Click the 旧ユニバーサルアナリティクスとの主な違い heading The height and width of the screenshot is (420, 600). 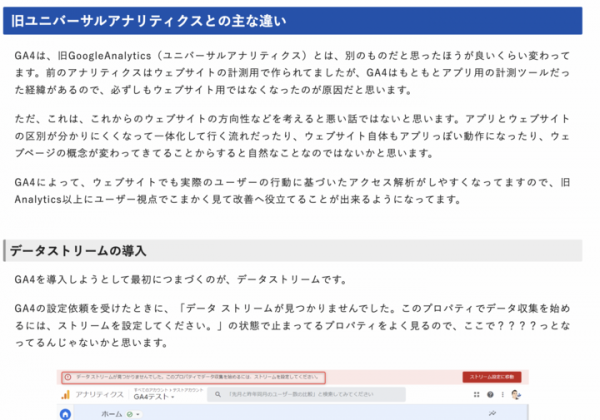[148, 21]
